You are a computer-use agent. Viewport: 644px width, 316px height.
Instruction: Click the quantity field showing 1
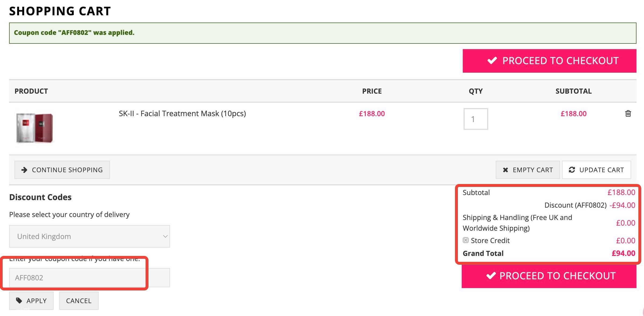click(x=476, y=119)
